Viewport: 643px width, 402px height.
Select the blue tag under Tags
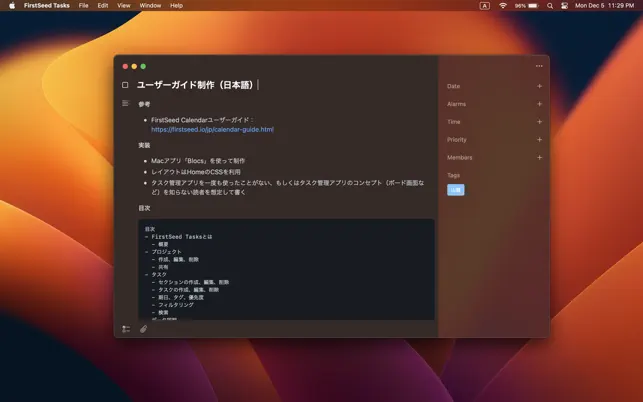(456, 190)
